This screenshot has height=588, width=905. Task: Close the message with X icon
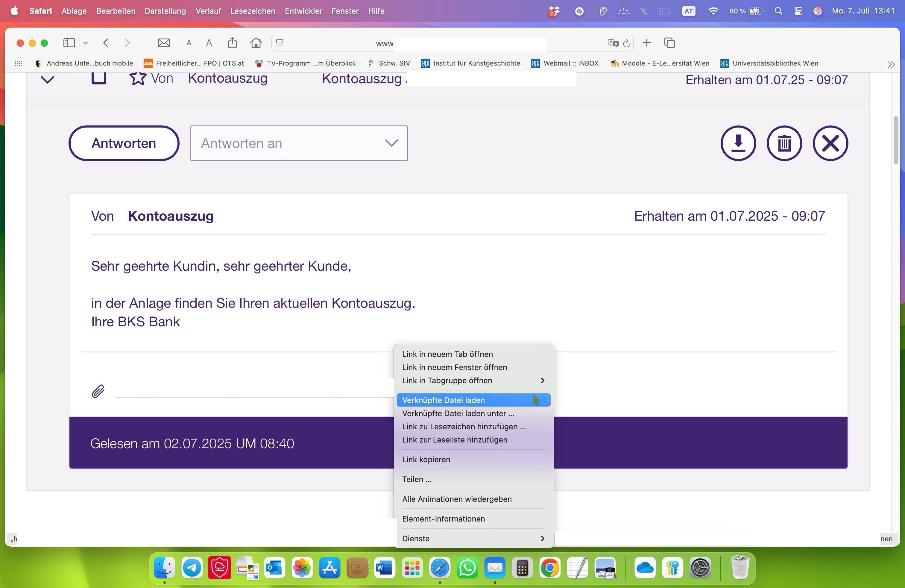830,143
